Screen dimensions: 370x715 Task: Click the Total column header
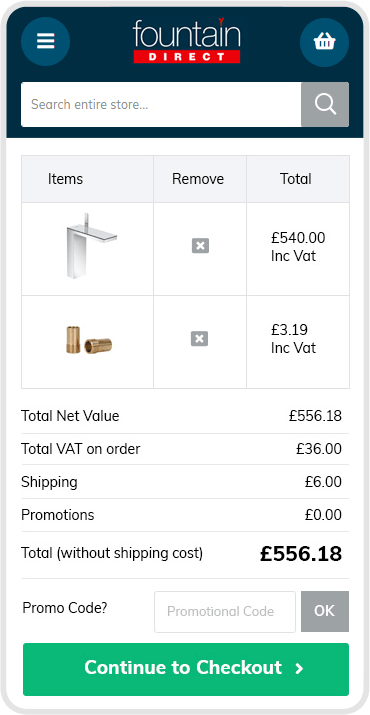click(x=296, y=179)
